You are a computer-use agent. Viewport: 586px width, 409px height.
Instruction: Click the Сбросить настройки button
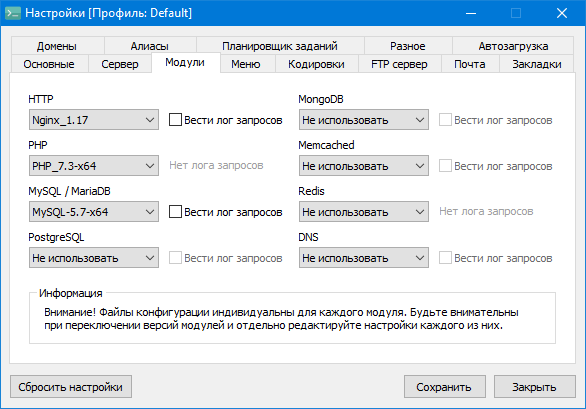[x=71, y=387]
